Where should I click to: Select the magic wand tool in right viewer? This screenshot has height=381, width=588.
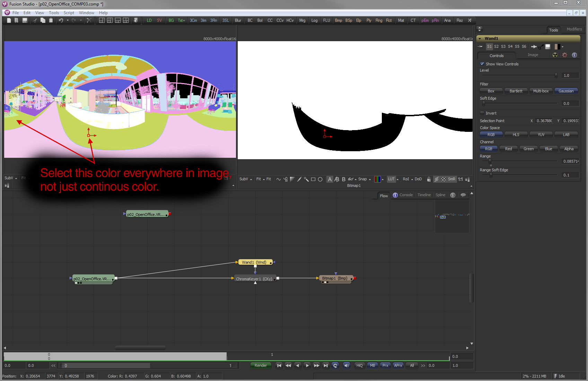[x=306, y=179]
